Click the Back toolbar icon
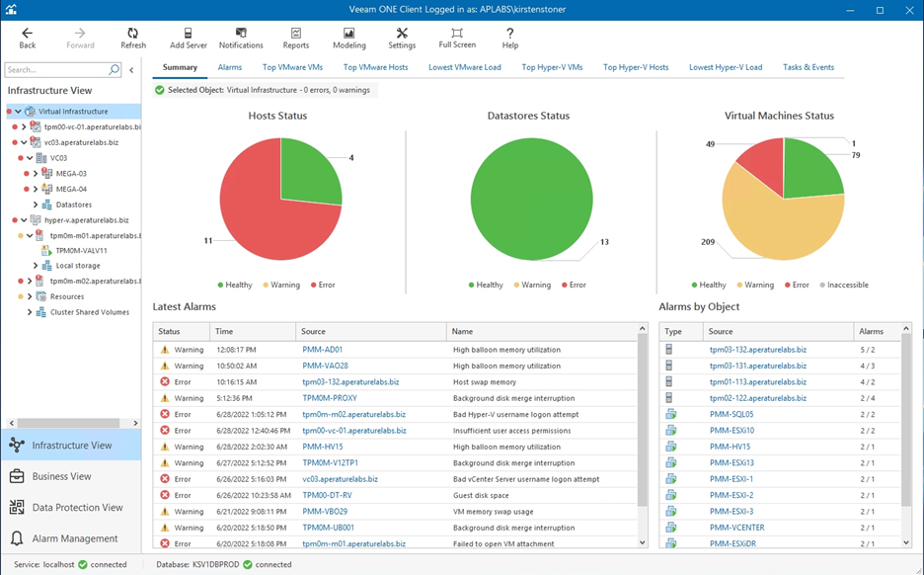Screen dimensions: 924x575 tap(27, 34)
